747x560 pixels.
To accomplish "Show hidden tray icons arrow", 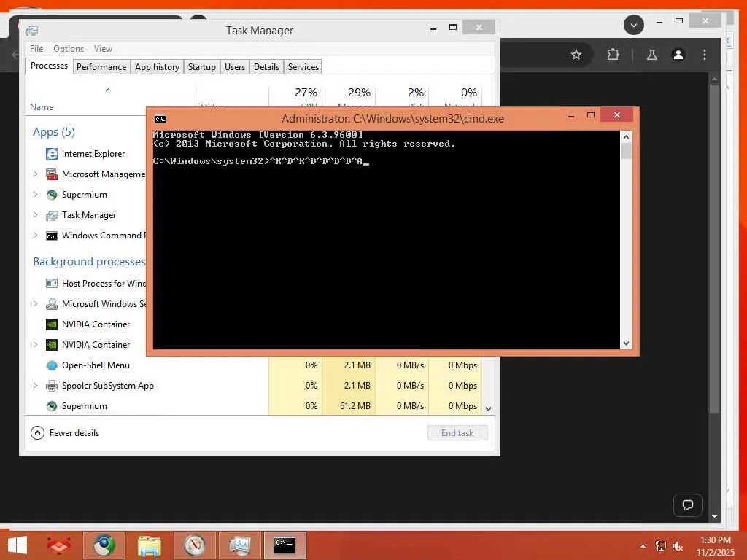I will click(x=643, y=546).
